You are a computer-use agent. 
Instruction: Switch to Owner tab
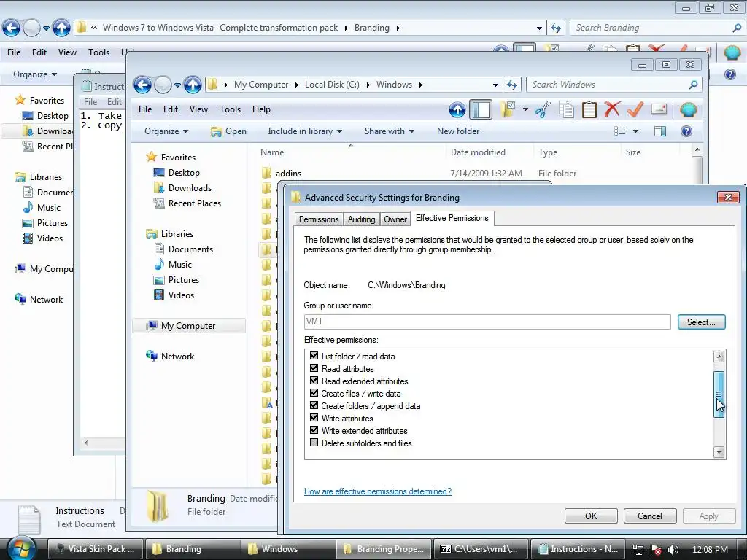(395, 219)
